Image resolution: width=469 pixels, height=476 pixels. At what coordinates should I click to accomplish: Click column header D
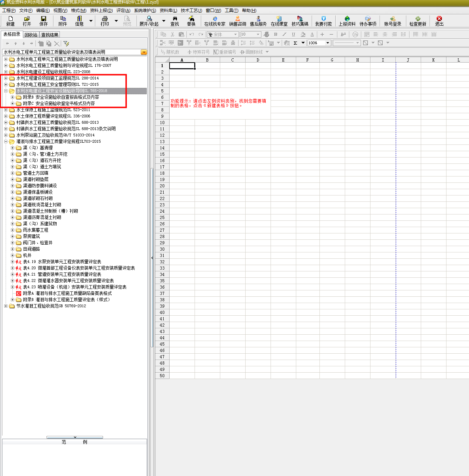(258, 60)
